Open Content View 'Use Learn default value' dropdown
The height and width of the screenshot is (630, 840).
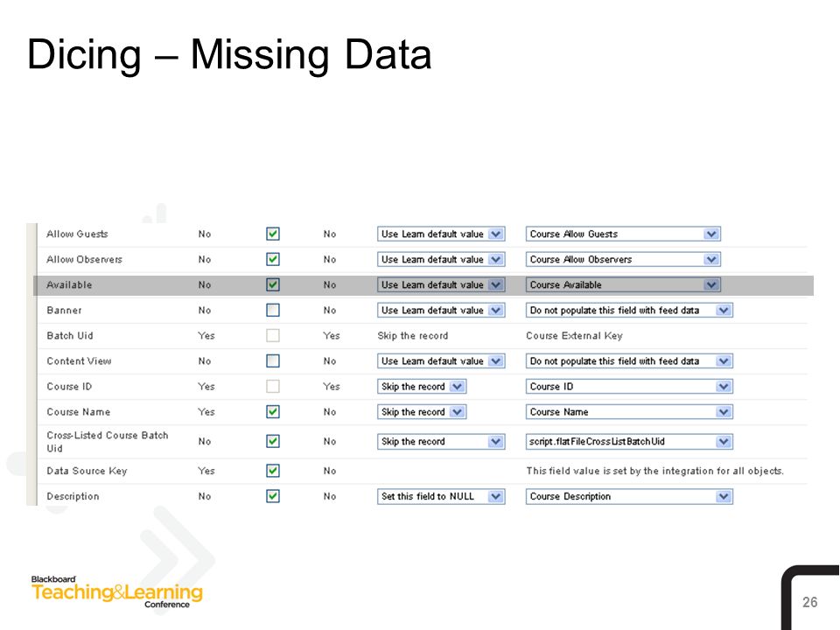(x=441, y=361)
